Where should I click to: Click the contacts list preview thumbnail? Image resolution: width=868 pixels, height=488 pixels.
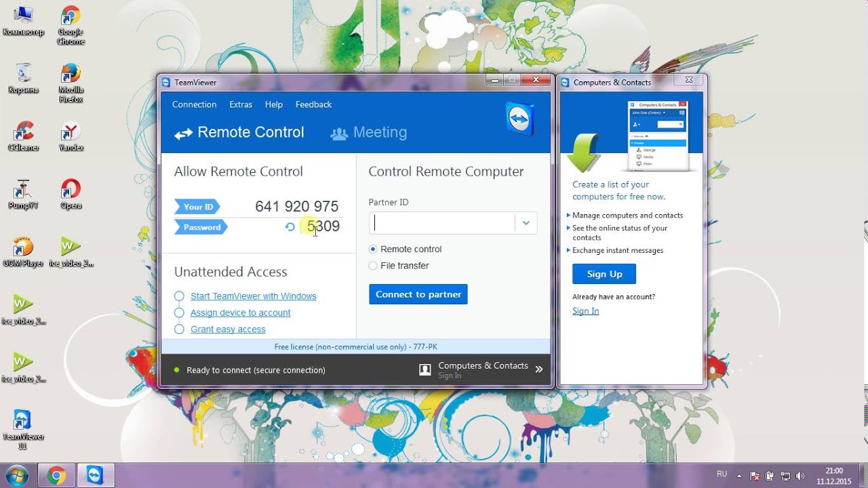pyautogui.click(x=658, y=136)
